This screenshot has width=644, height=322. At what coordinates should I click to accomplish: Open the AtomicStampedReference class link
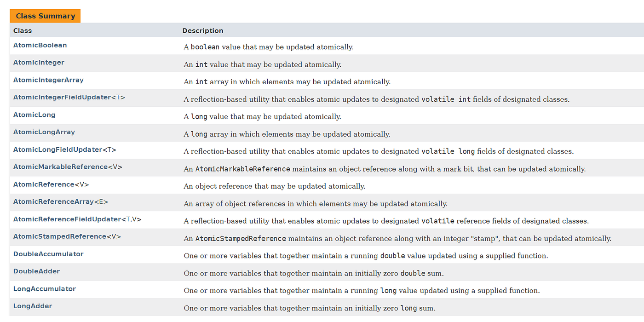pyautogui.click(x=60, y=236)
